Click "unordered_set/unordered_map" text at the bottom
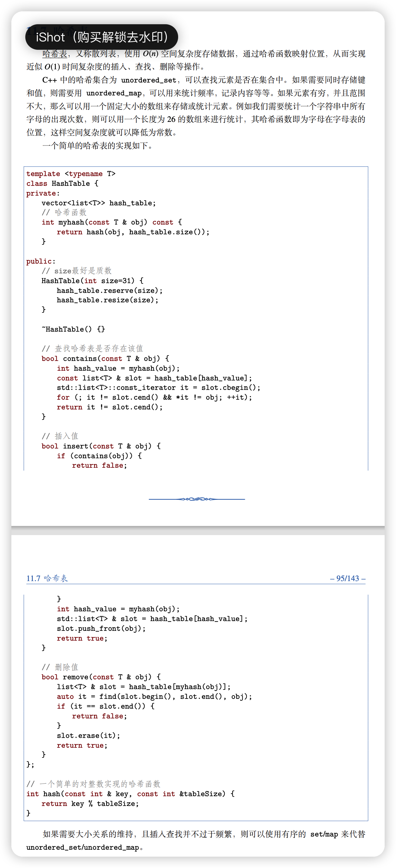396x868 pixels. tap(83, 848)
